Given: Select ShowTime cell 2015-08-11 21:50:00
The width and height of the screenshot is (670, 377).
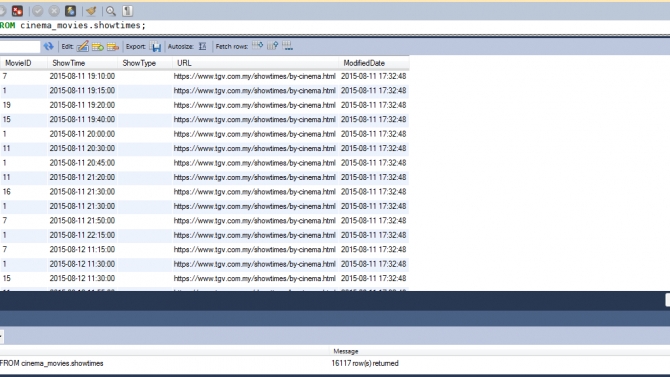Looking at the screenshot, I should [82, 221].
